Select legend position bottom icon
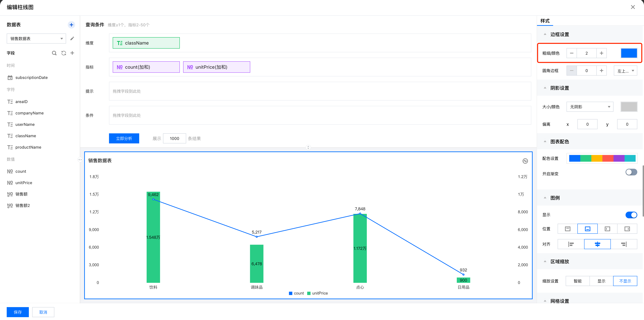Viewport: 644px width, 320px height. coord(587,229)
